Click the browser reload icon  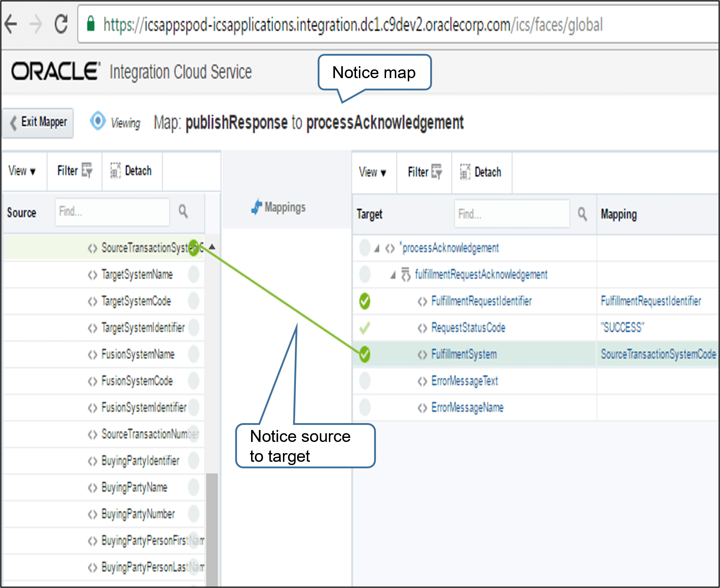61,24
